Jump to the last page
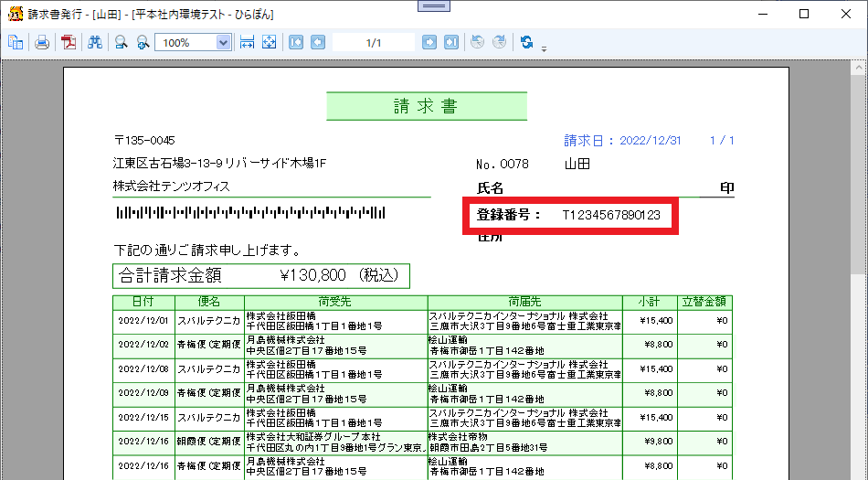 click(451, 42)
